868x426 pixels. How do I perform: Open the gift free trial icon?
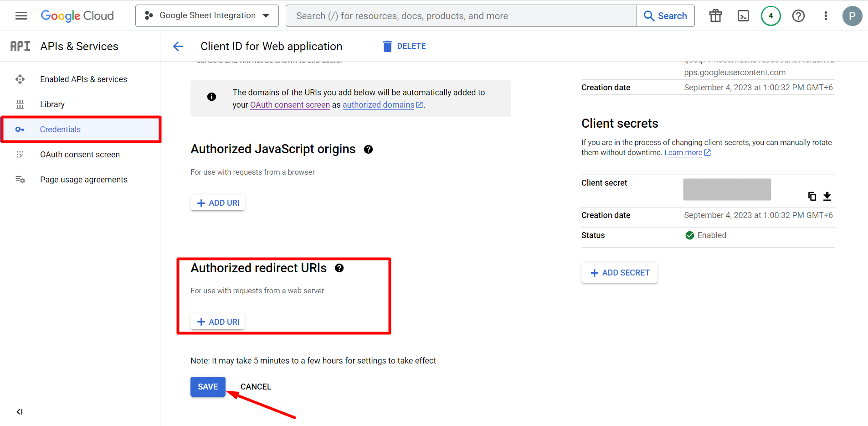tap(715, 16)
